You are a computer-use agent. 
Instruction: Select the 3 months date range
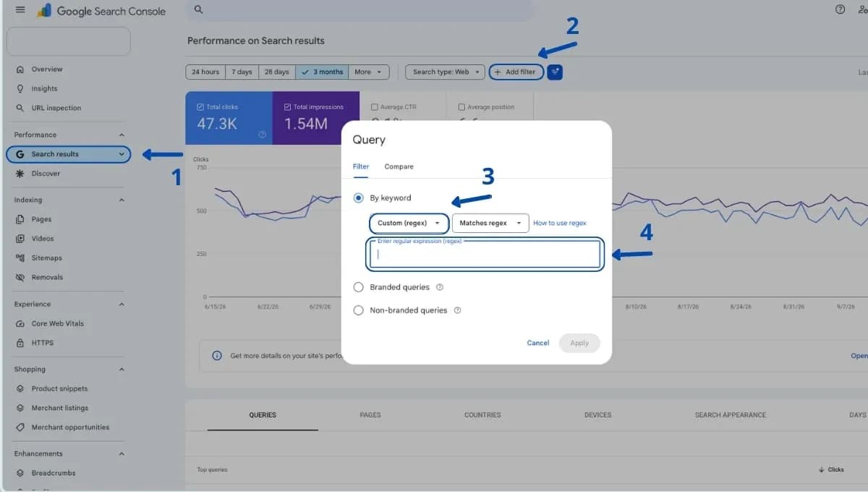tap(322, 72)
